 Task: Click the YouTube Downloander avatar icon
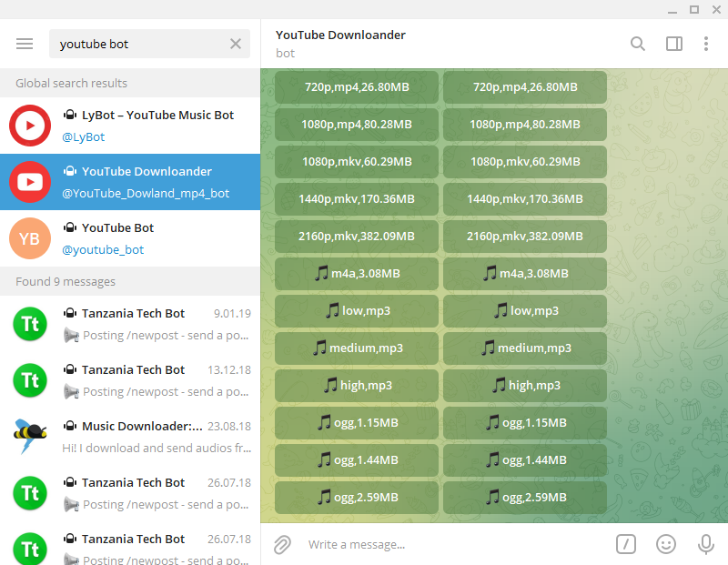(30, 182)
